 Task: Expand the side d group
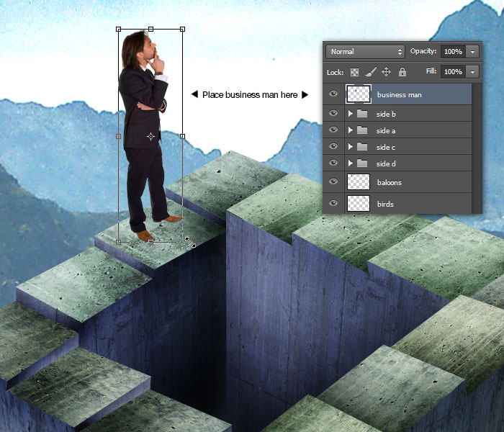click(x=351, y=163)
